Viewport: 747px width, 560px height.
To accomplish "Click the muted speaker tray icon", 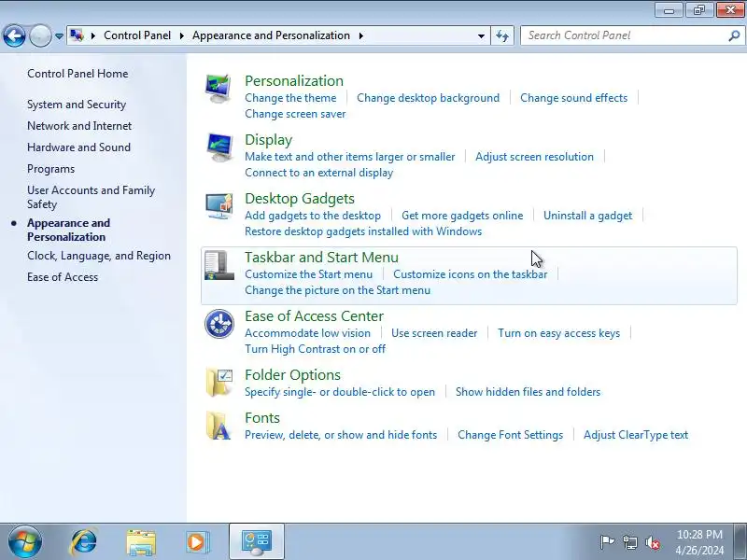I will click(x=652, y=542).
